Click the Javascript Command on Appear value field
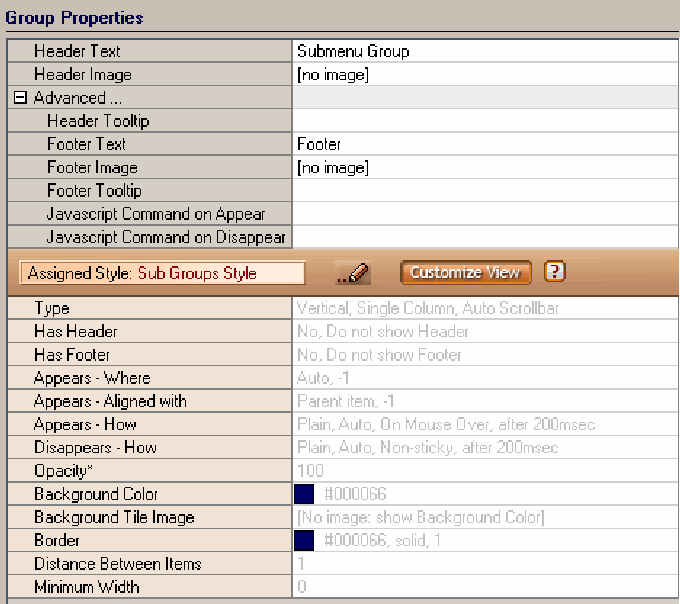 (x=485, y=214)
